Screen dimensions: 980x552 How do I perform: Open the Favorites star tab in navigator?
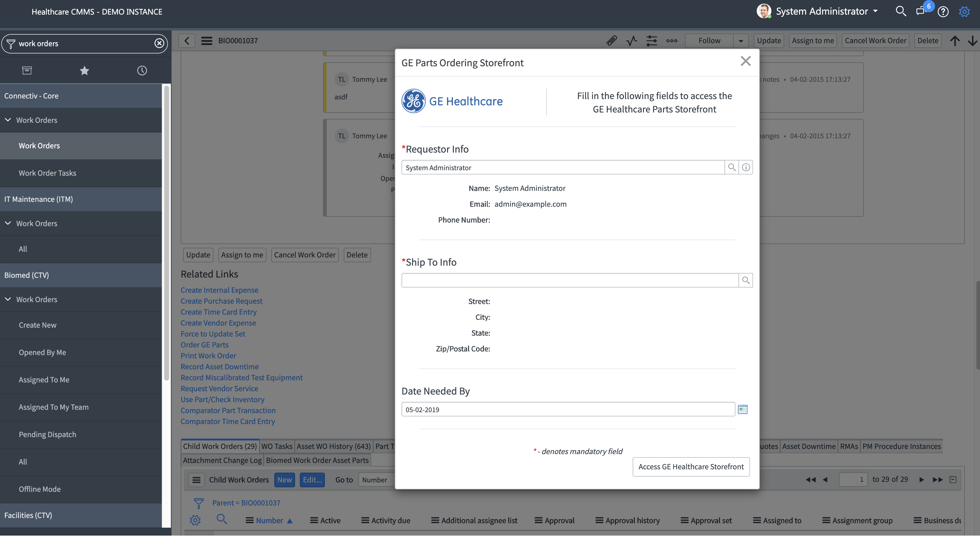tap(85, 70)
